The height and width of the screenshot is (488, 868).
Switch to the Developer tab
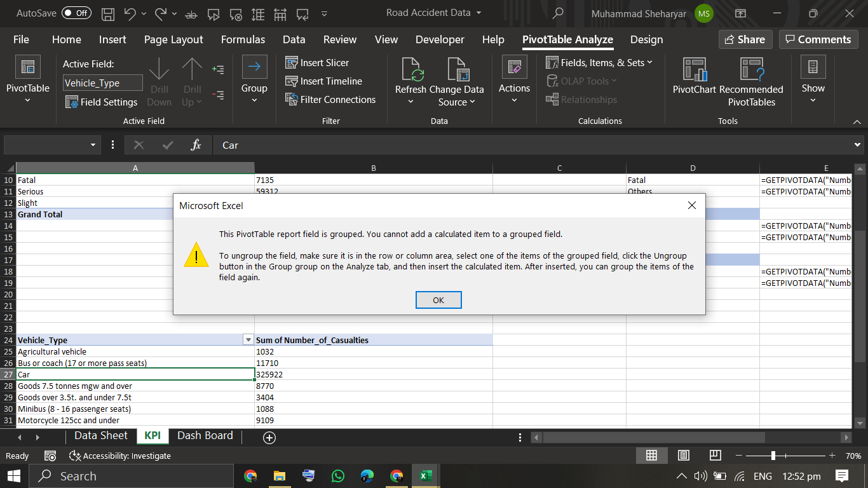tap(440, 39)
